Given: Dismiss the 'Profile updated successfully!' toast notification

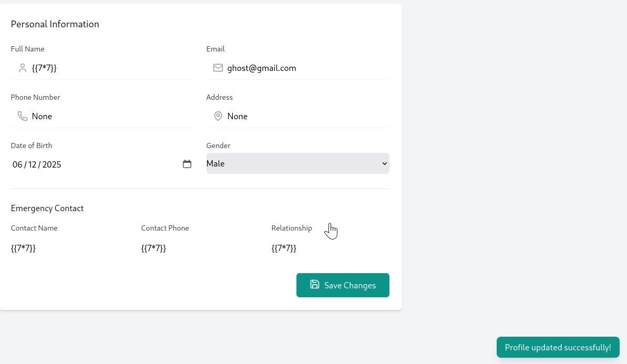Looking at the screenshot, I should tap(558, 347).
